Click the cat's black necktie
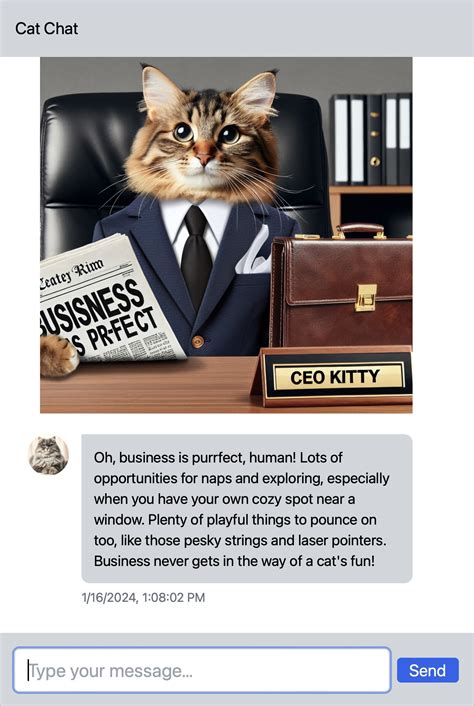The width and height of the screenshot is (474, 706). [x=196, y=258]
